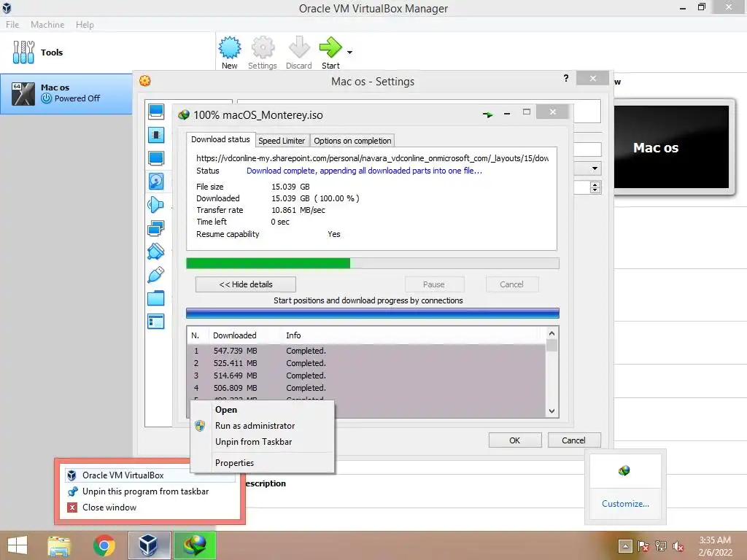Open the Audio settings category icon
This screenshot has height=560, width=747.
click(x=156, y=205)
